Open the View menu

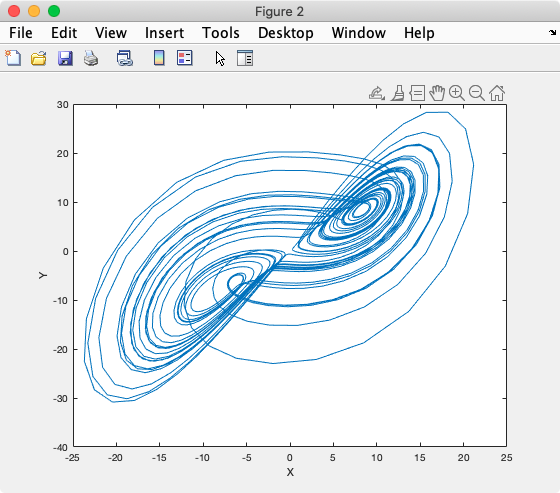111,33
